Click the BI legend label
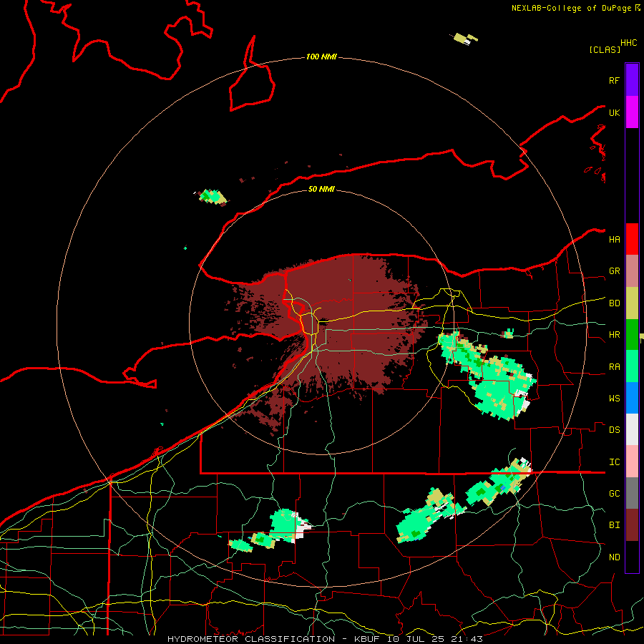644x644 pixels. (x=614, y=525)
